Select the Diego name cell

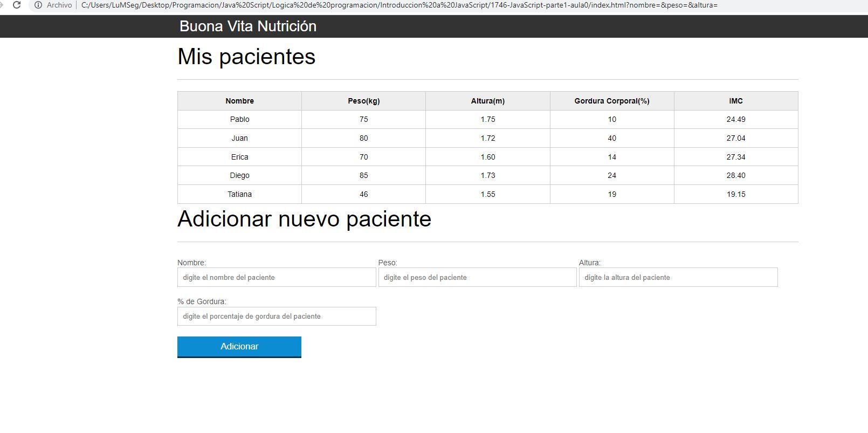tap(240, 175)
